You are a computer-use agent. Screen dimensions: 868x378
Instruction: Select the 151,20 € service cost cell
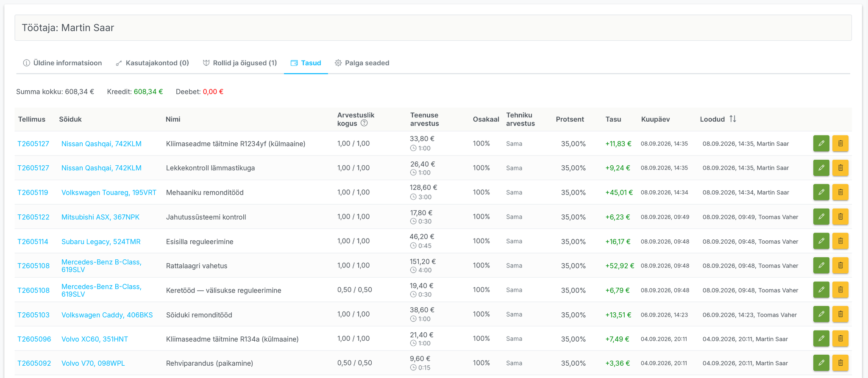[423, 261]
